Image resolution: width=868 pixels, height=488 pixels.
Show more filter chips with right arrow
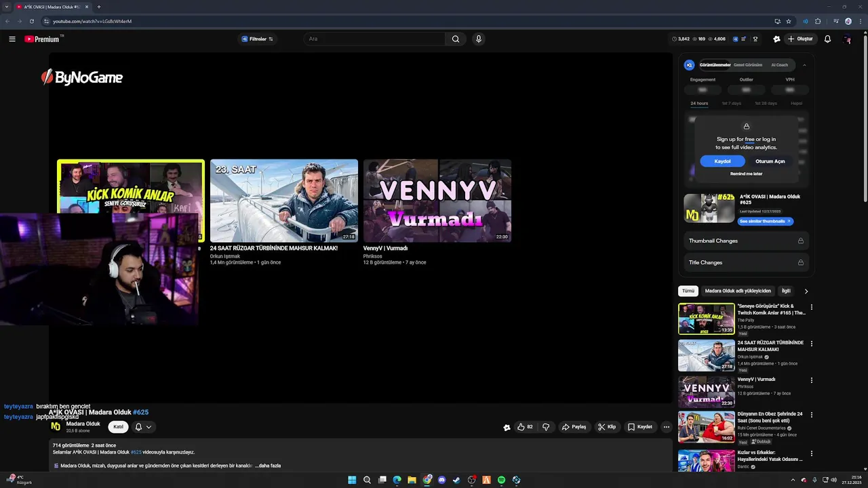pyautogui.click(x=806, y=291)
